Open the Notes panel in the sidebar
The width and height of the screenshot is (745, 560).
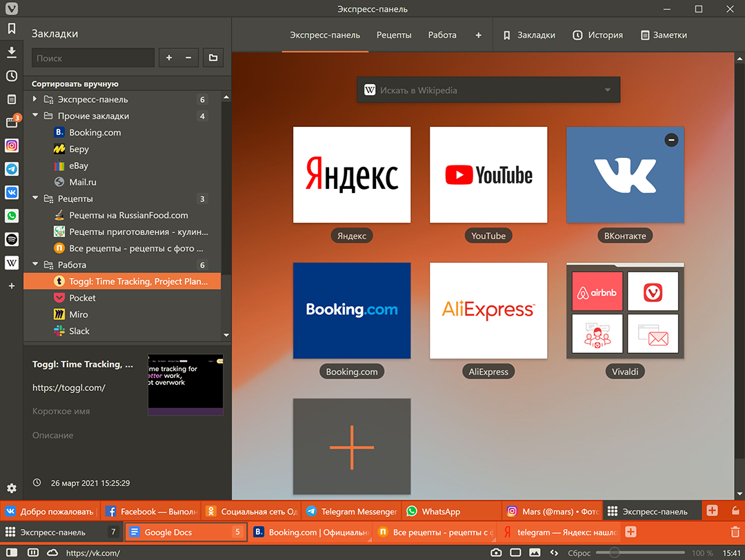point(12,99)
